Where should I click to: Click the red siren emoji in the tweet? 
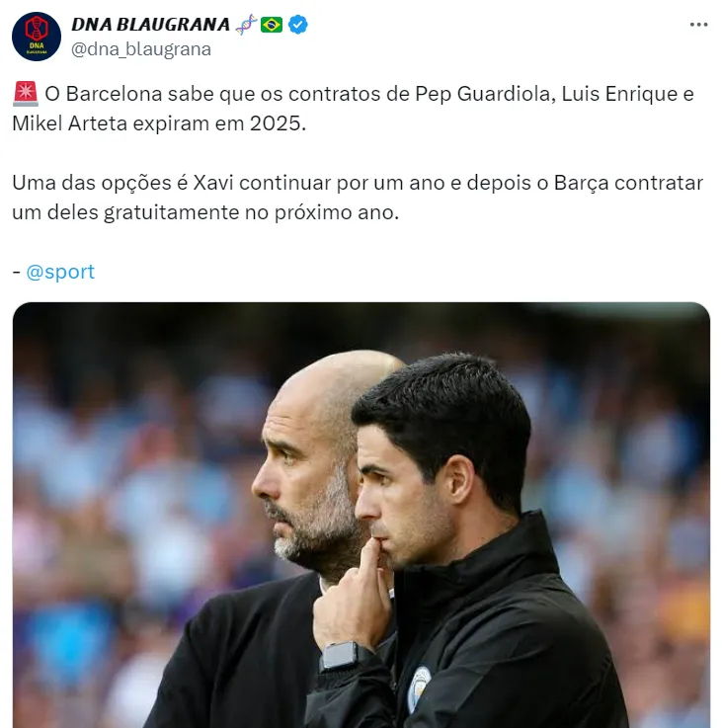coord(25,94)
